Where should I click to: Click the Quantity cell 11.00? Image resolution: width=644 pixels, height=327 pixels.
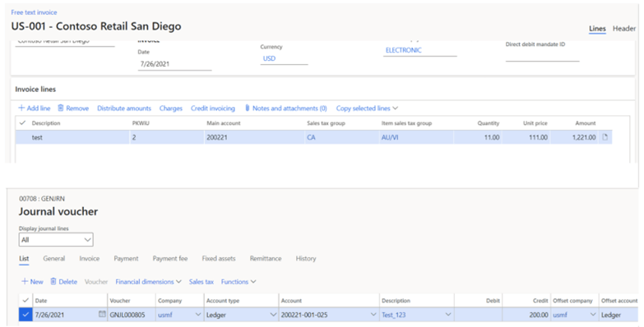coord(477,137)
